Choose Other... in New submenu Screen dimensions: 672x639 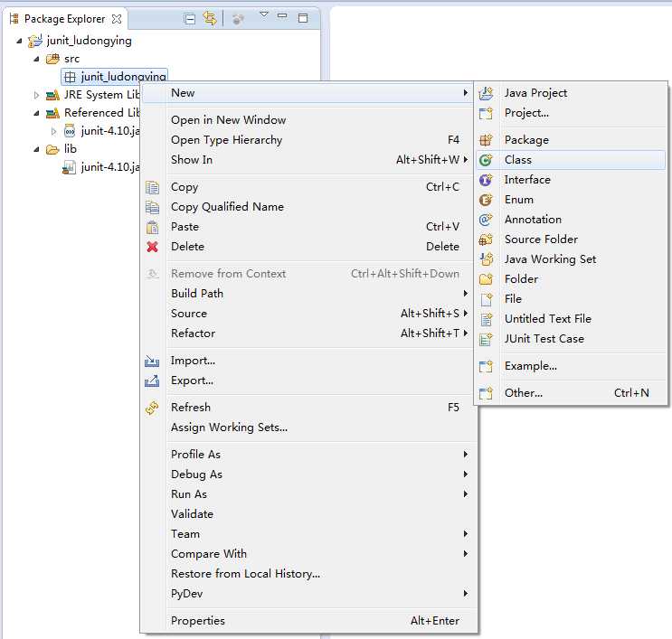point(571,393)
